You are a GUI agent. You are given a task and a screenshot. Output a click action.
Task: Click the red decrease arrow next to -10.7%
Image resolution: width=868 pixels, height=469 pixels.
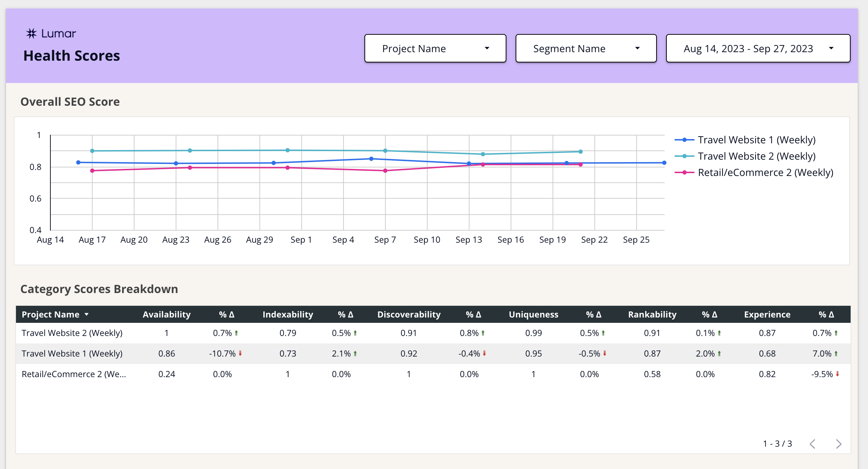tap(240, 353)
